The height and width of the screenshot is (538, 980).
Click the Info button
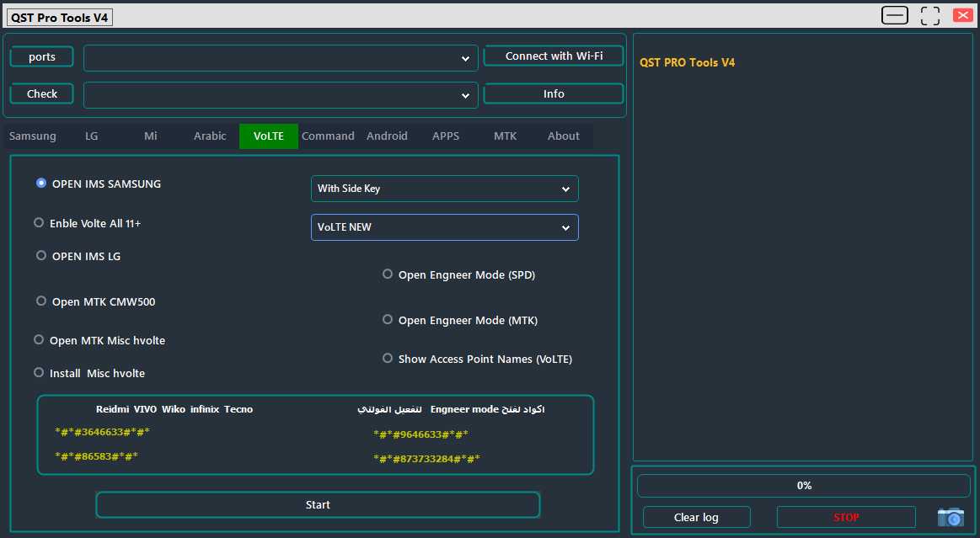[553, 93]
